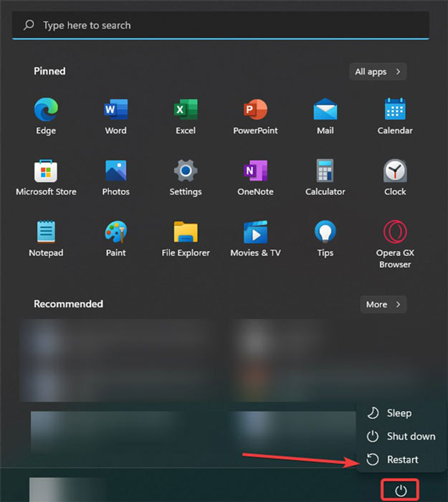Screen dimensions: 448x502
Task: Open the Calendar app
Action: click(x=395, y=117)
